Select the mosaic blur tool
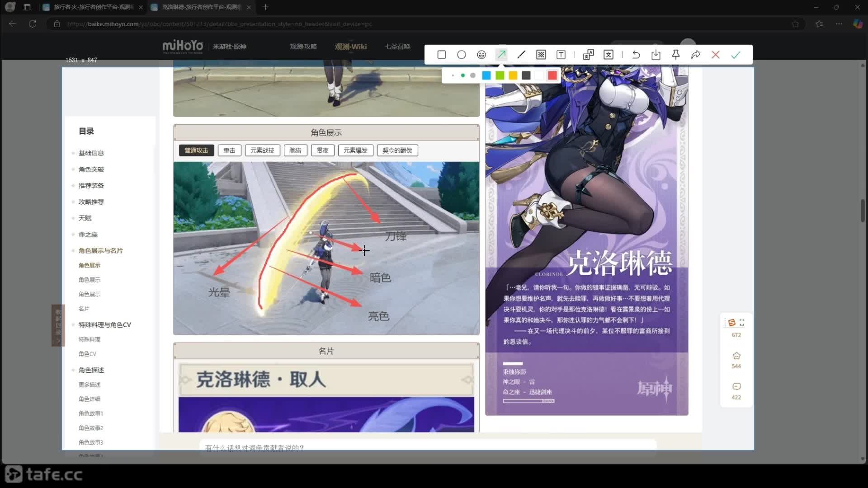Screen dimensions: 868x488 pyautogui.click(x=541, y=55)
